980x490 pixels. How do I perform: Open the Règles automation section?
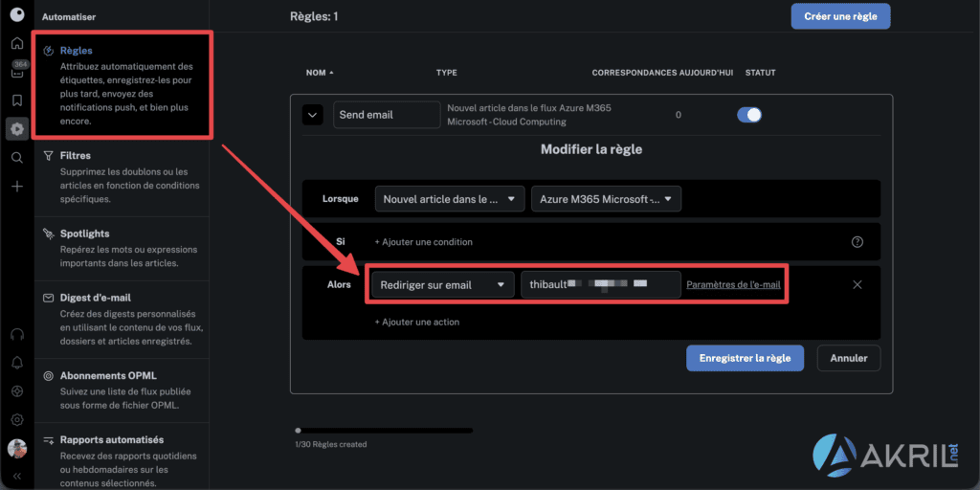(x=122, y=85)
